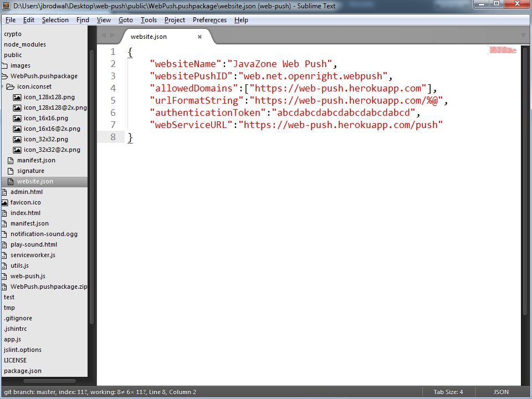Open the Tools menu

point(149,20)
